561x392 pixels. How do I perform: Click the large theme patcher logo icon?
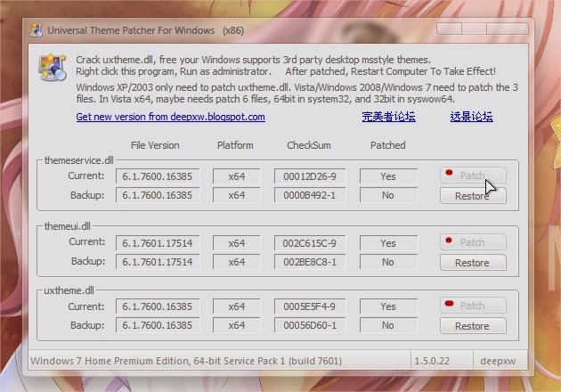point(53,68)
